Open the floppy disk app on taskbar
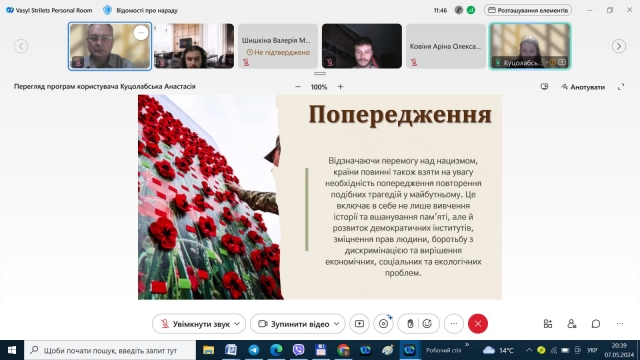The image size is (640, 360). [x=321, y=350]
